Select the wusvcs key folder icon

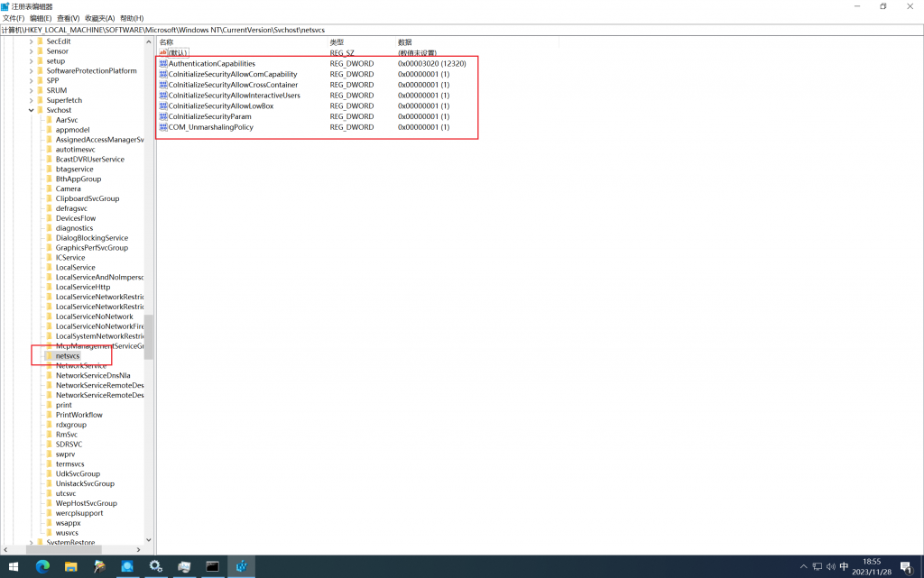point(50,533)
